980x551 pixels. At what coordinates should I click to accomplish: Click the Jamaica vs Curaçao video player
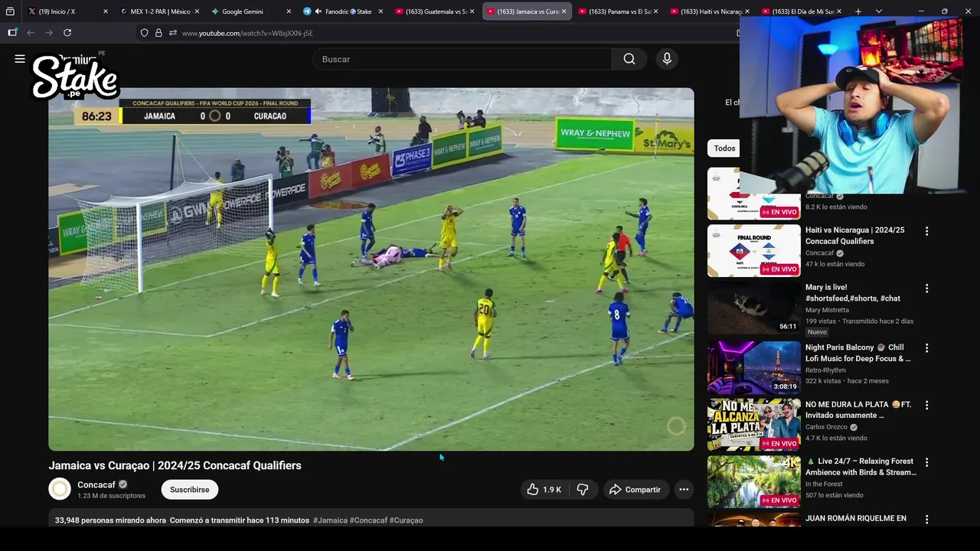(x=371, y=269)
